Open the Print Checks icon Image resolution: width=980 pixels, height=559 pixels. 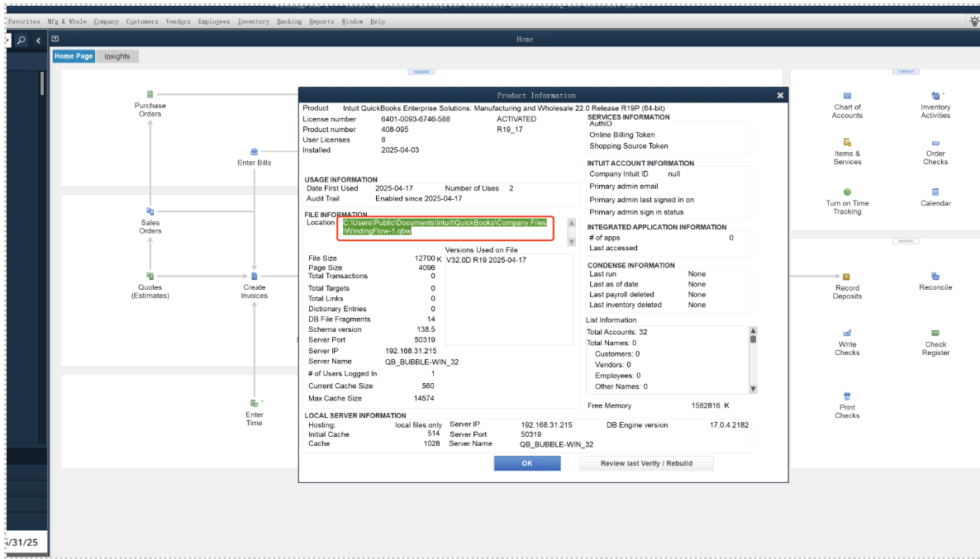tap(847, 396)
